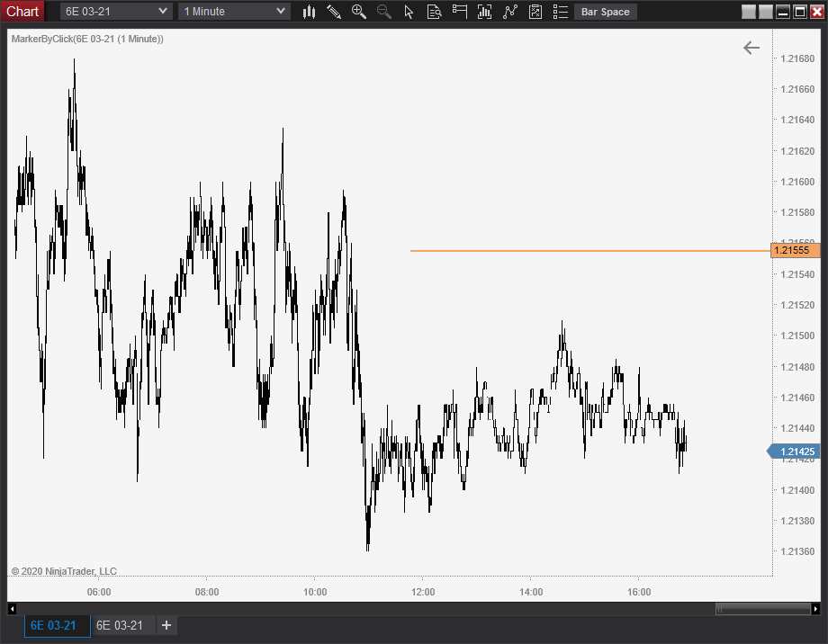
Task: Close the chart window
Action: (x=817, y=12)
